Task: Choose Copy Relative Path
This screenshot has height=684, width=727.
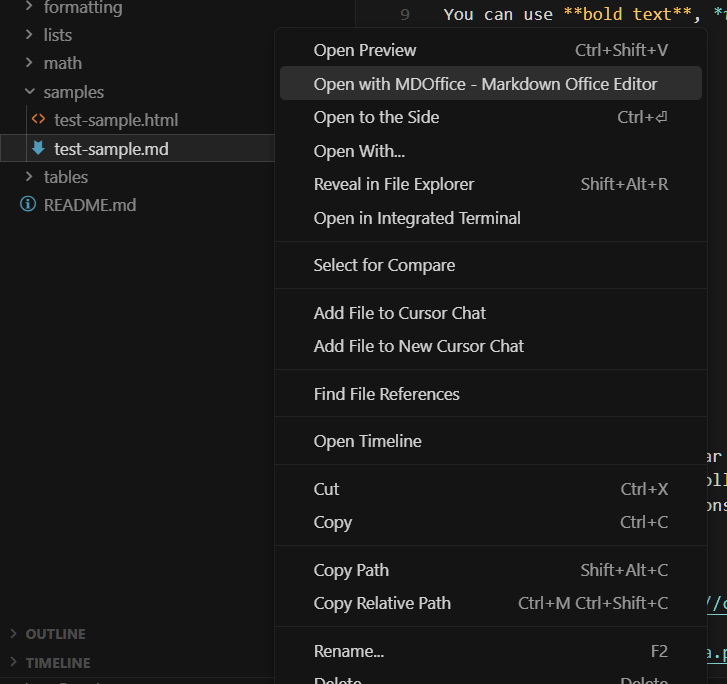Action: pos(491,603)
